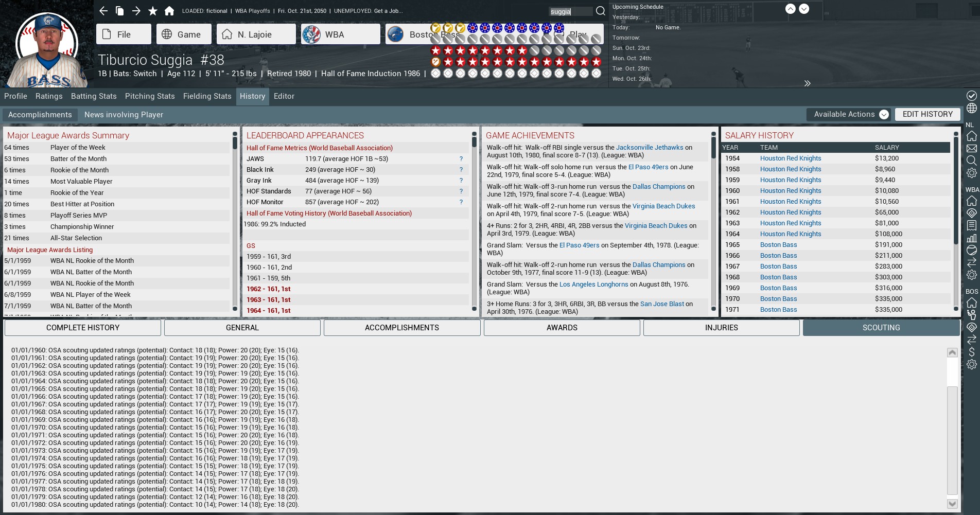Click the star bookmark icon
This screenshot has width=980, height=515.
point(153,11)
